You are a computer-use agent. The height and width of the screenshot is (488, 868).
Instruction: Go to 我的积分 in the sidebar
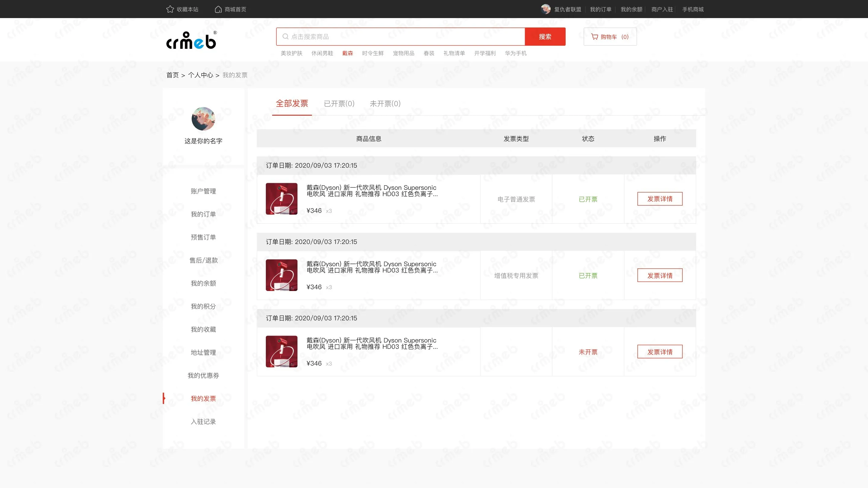(x=203, y=306)
